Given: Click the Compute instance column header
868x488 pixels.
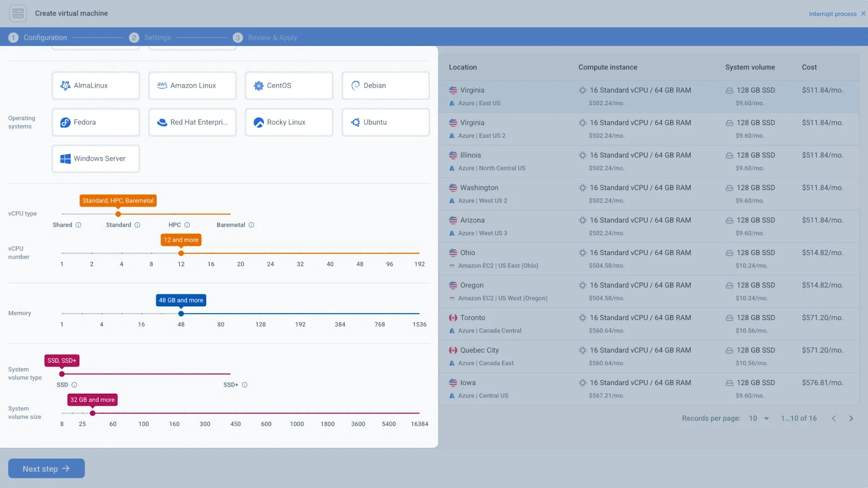Looking at the screenshot, I should click(x=608, y=67).
